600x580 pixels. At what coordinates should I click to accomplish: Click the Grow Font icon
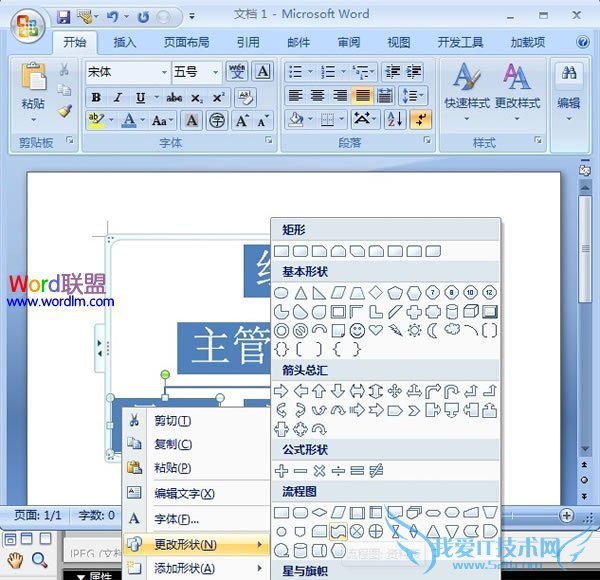pyautogui.click(x=242, y=121)
